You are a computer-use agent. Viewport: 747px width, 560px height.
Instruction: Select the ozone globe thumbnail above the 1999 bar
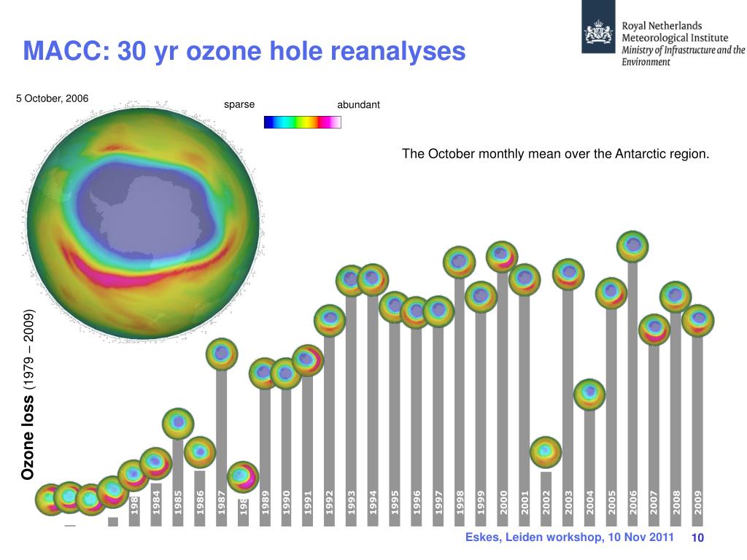coord(481,297)
